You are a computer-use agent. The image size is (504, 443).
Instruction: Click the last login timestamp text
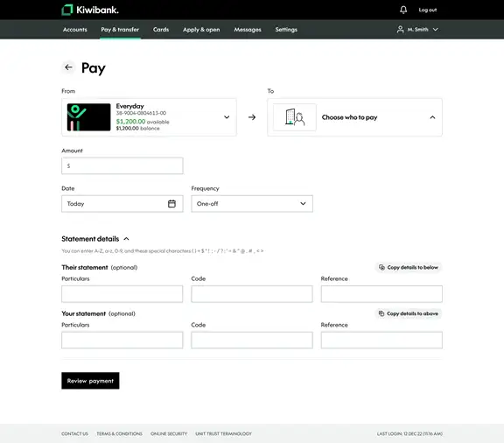point(409,433)
